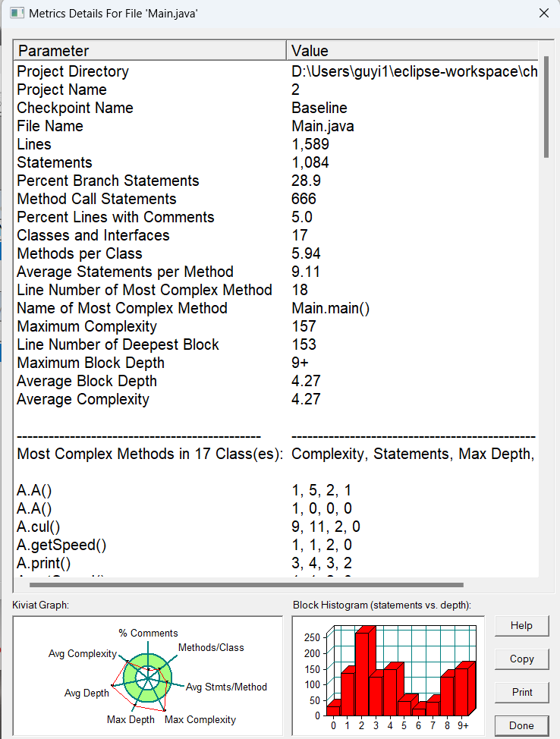560x739 pixels.
Task: Click the '9+' histogram axis label
Action: tap(463, 726)
